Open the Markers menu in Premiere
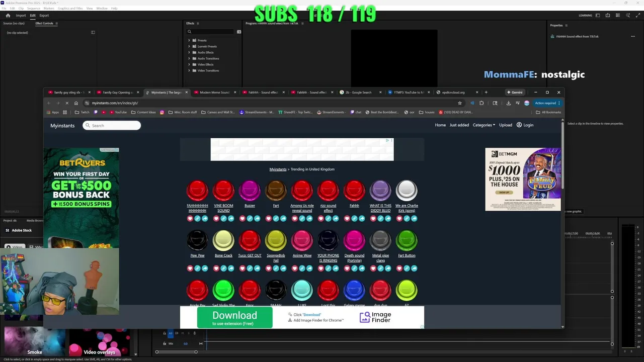The image size is (644, 362). coord(49,9)
